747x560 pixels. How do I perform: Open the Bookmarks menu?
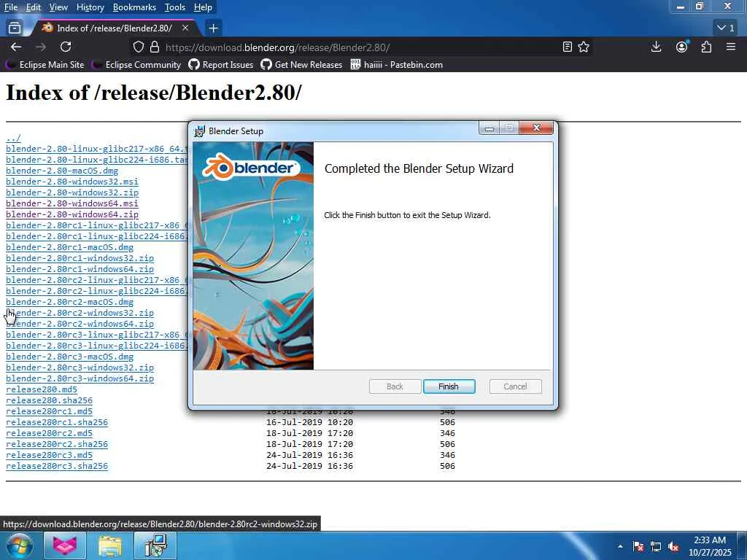click(134, 7)
